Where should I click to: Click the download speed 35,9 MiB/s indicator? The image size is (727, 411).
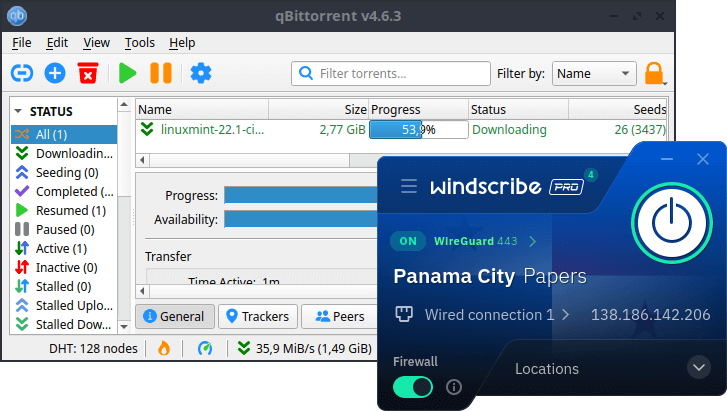[305, 348]
